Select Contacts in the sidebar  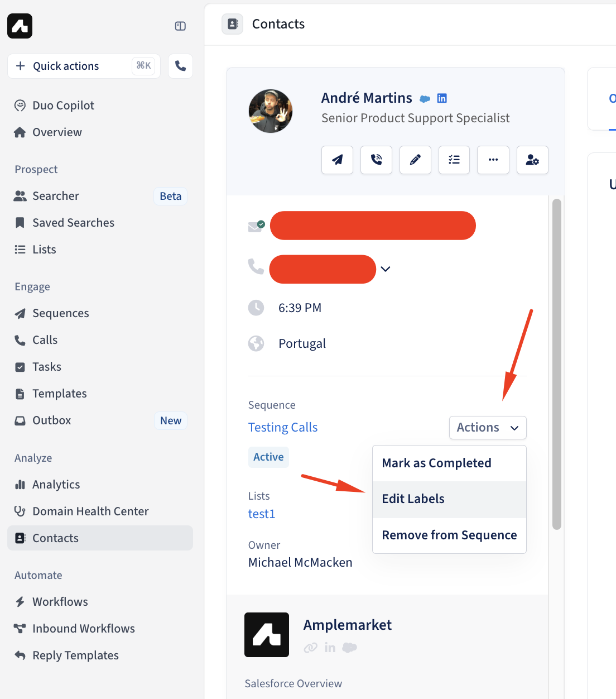(100, 538)
